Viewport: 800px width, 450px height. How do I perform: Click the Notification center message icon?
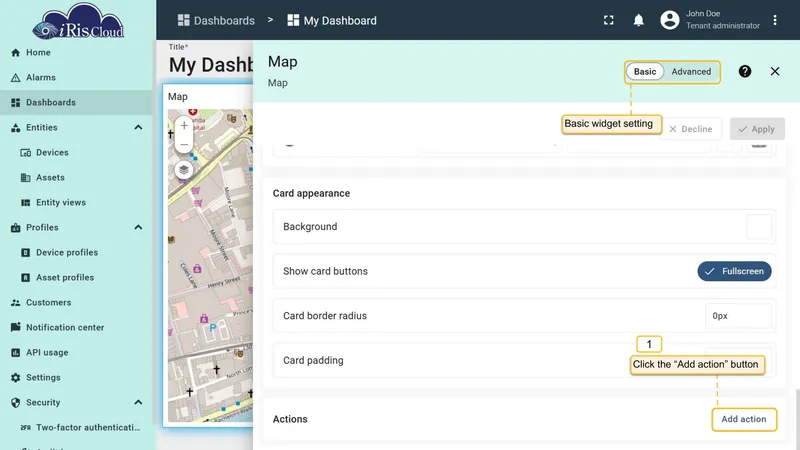[15, 328]
